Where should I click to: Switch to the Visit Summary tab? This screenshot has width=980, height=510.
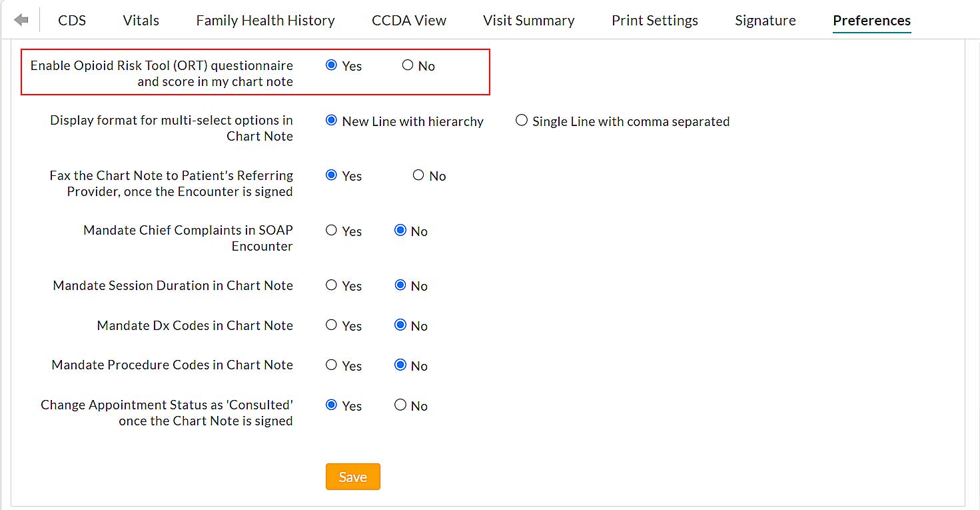tap(528, 20)
